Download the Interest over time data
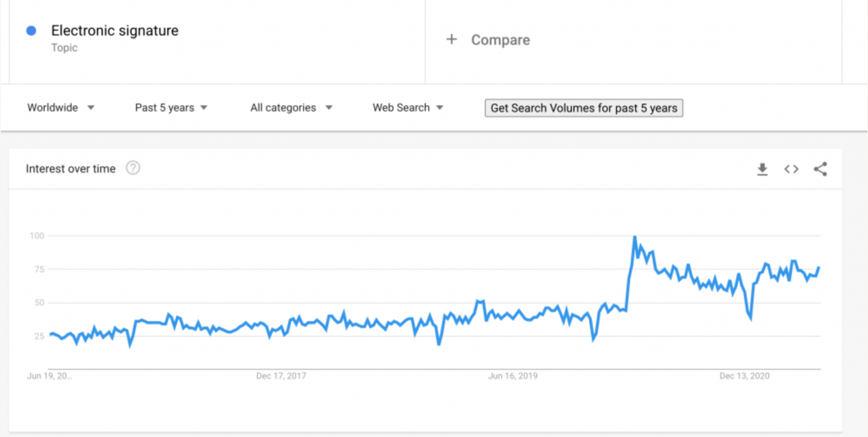The height and width of the screenshot is (437, 868). [x=762, y=169]
